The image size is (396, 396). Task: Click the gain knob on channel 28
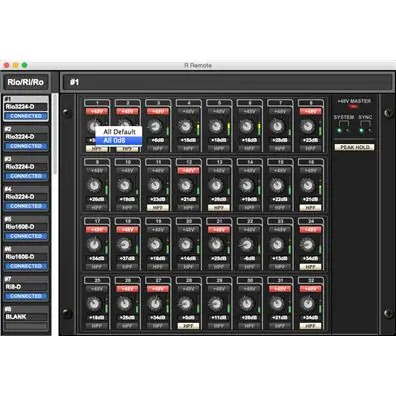point(186,304)
